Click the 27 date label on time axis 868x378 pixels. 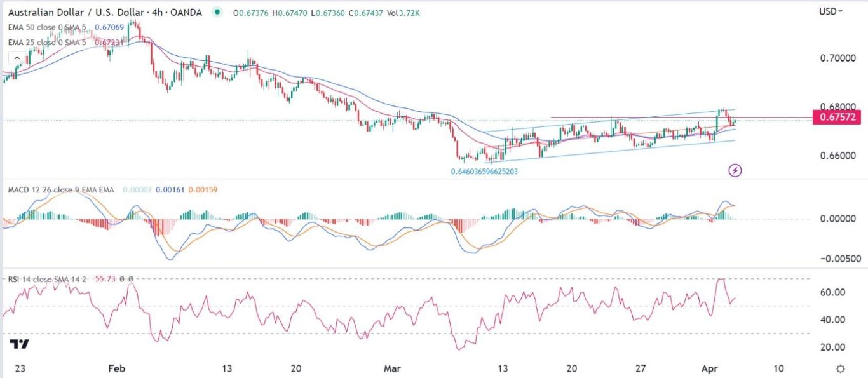click(x=641, y=368)
